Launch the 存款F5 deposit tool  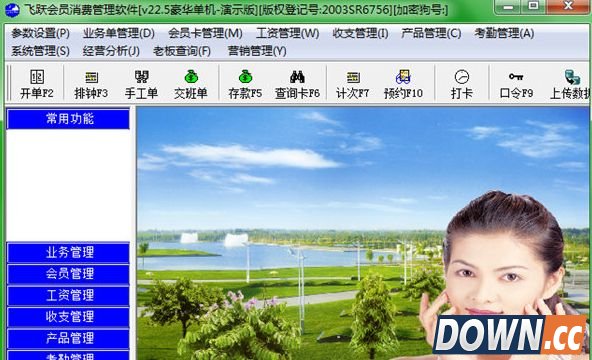[x=245, y=77]
